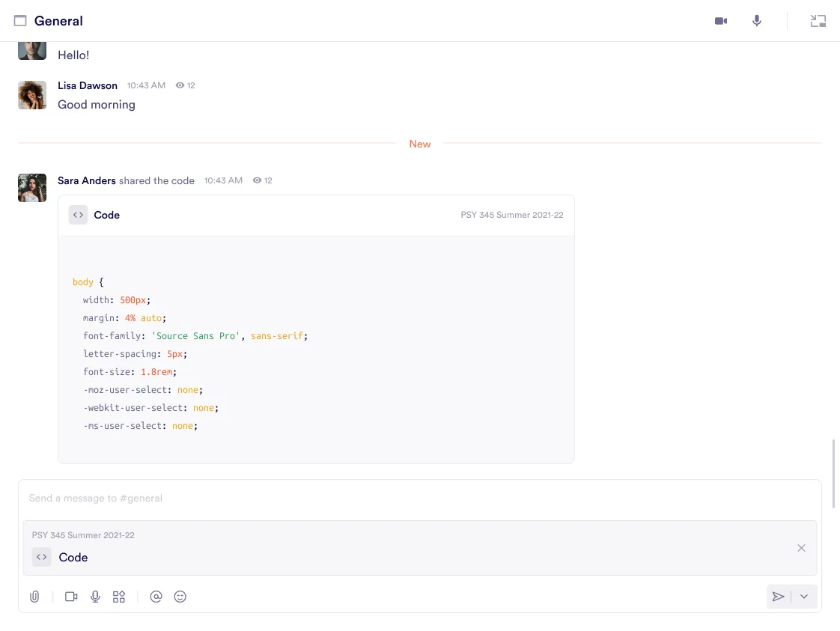
Task: Open the emoji picker
Action: [180, 597]
